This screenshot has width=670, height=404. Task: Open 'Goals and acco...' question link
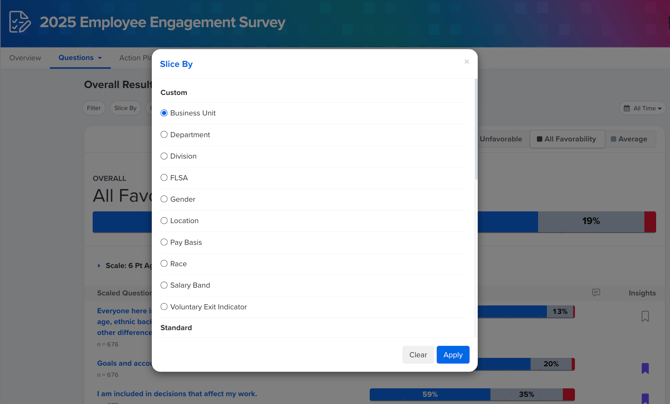click(124, 363)
